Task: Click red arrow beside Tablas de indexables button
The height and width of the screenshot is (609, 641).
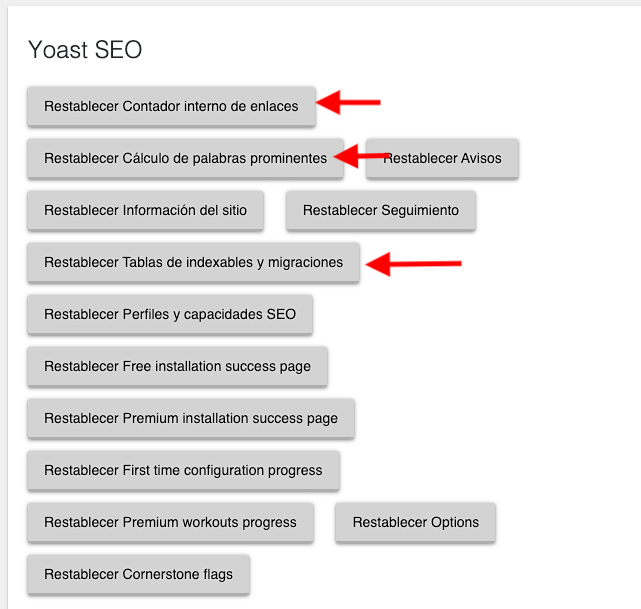Action: (414, 264)
